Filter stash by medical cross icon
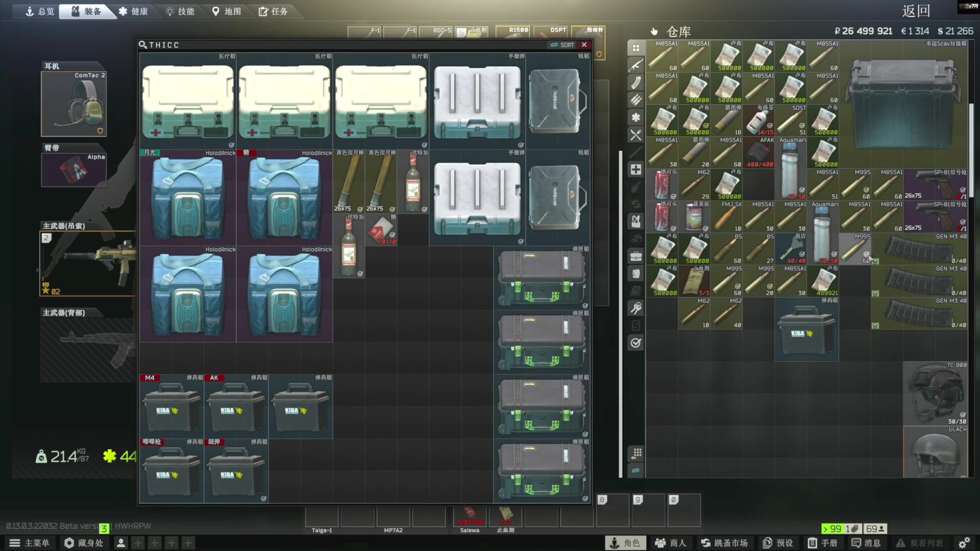 (636, 169)
